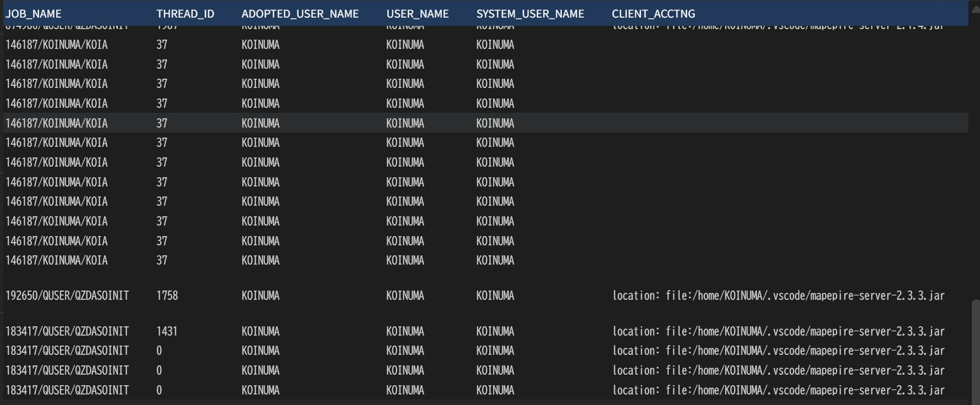Click job name in the bottom row
This screenshot has height=405, width=980.
tap(67, 390)
